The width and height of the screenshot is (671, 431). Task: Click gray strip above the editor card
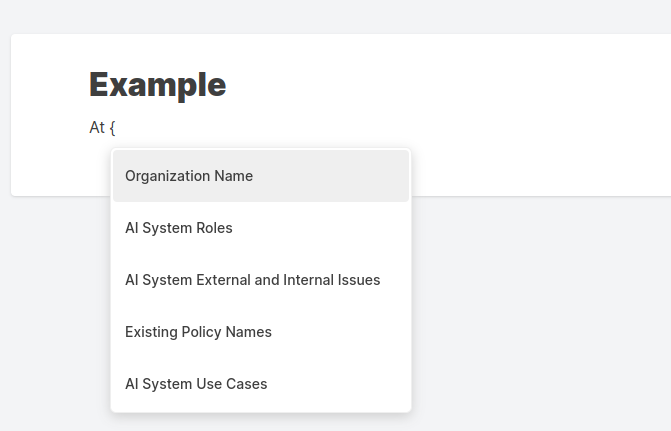click(335, 16)
